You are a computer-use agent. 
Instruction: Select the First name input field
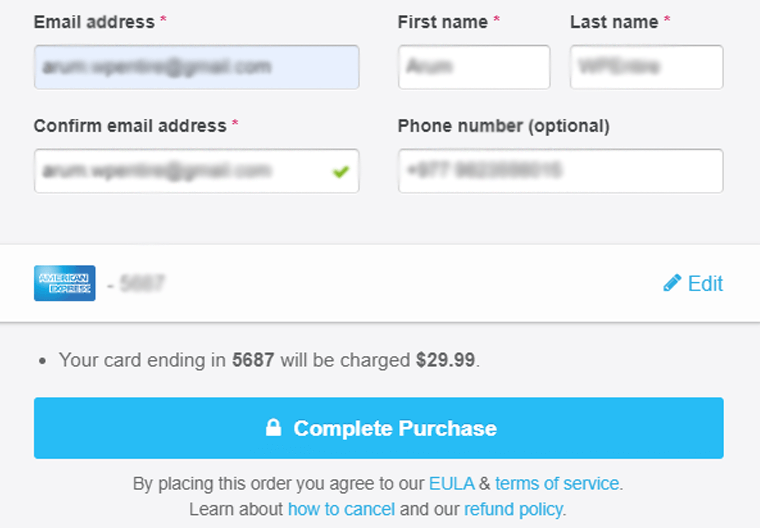click(473, 67)
